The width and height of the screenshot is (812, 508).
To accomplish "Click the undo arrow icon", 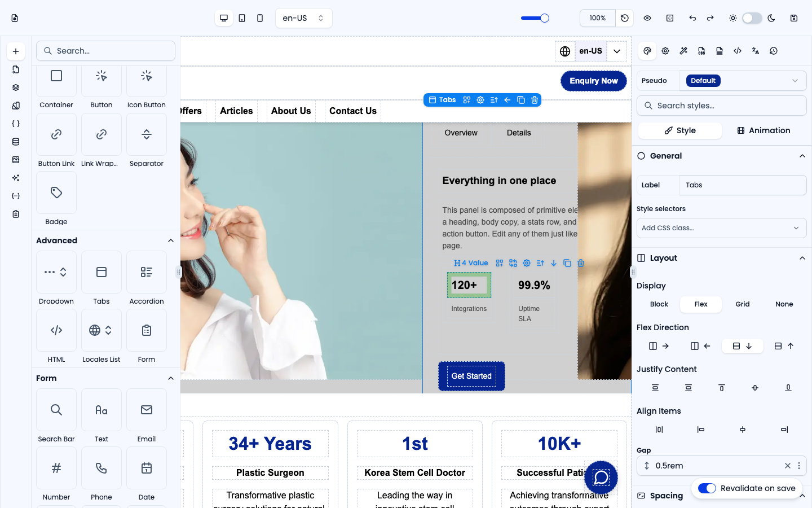I will 692,18.
